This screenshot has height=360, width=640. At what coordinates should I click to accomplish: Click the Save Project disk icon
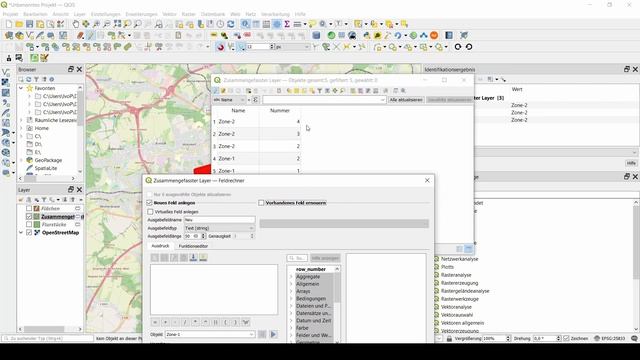tap(29, 24)
